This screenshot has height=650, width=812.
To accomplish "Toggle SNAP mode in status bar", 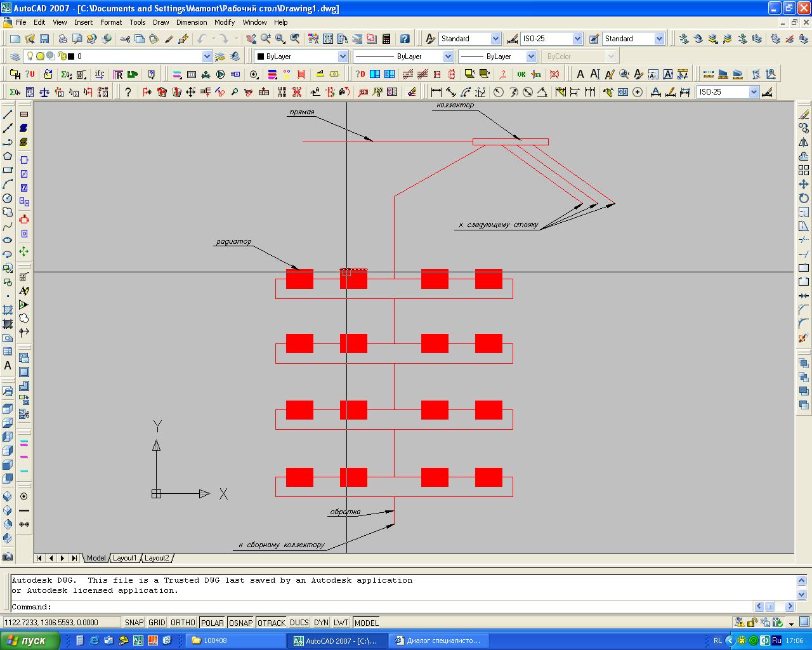I will pyautogui.click(x=134, y=623).
